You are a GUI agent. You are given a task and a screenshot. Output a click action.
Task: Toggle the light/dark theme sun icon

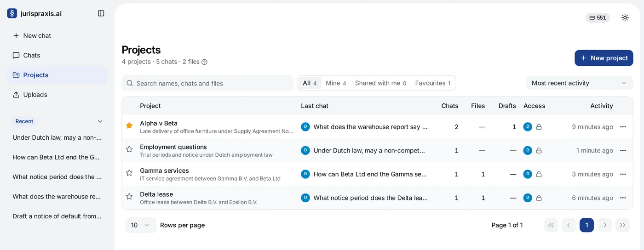[625, 17]
